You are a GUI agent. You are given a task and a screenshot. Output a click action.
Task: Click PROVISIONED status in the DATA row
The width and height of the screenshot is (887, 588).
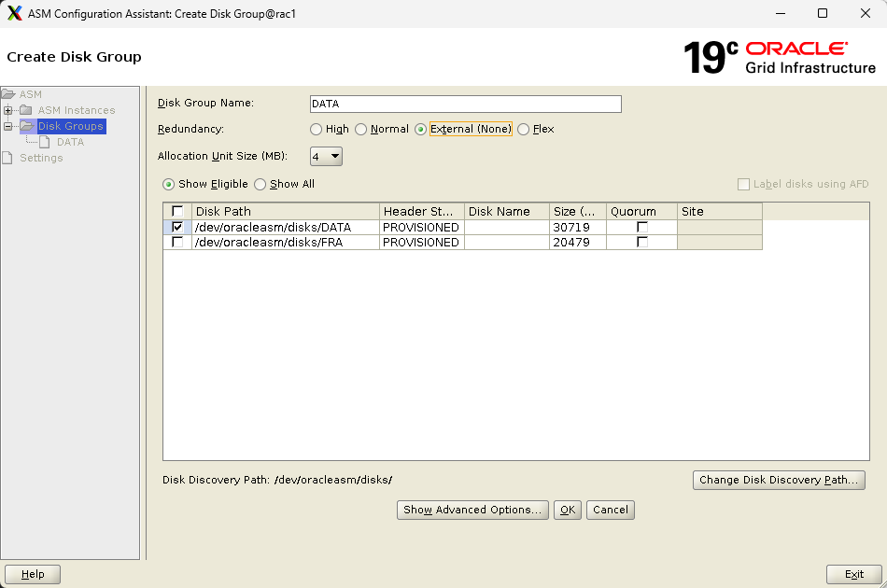(421, 228)
